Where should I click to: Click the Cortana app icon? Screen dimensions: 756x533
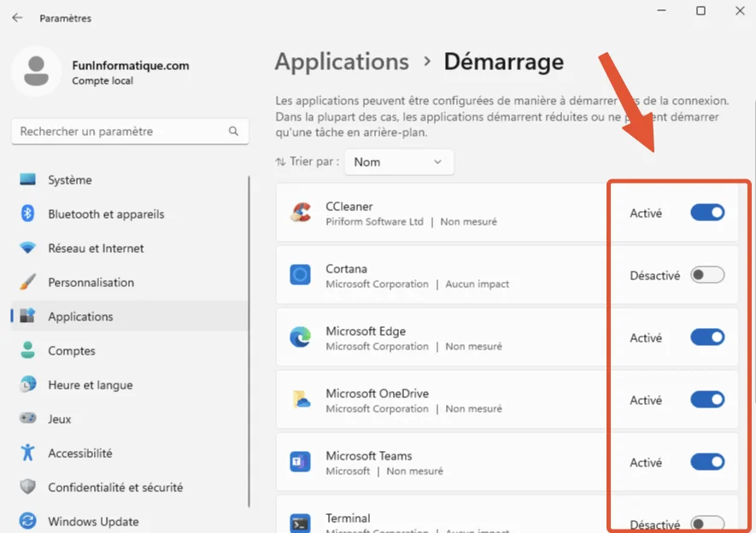pyautogui.click(x=302, y=275)
